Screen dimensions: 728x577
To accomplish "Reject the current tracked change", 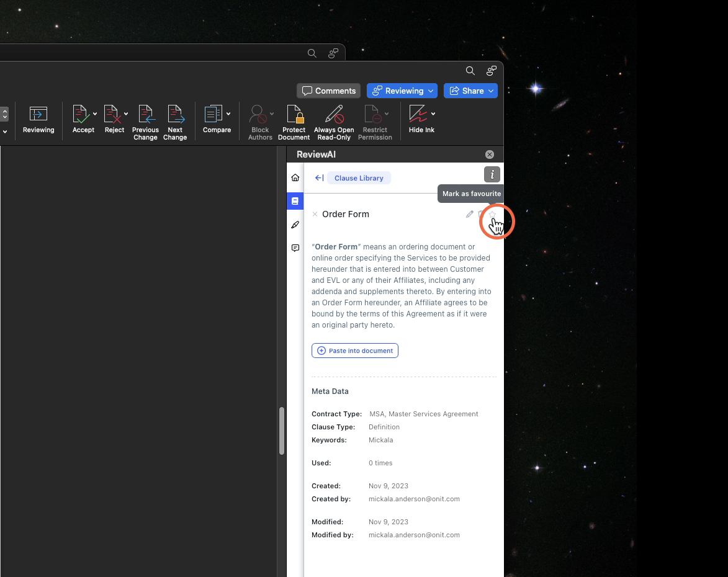I will click(x=112, y=120).
